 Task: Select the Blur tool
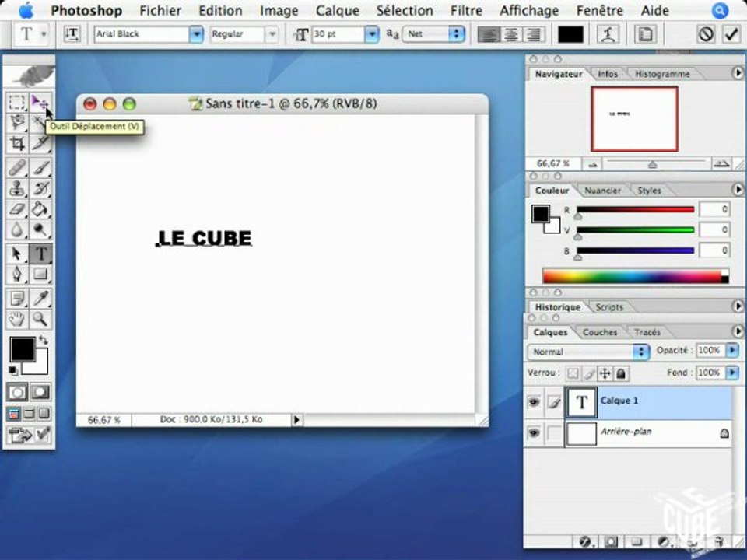click(17, 229)
